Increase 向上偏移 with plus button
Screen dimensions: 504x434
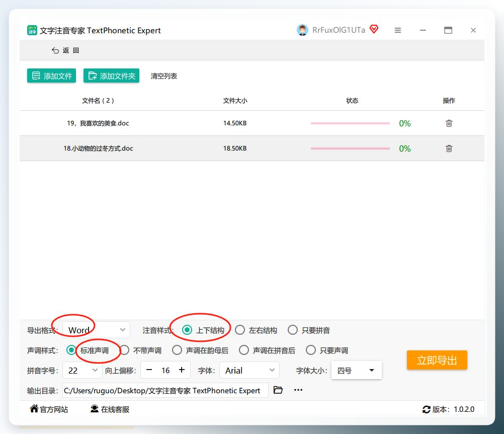tap(182, 370)
